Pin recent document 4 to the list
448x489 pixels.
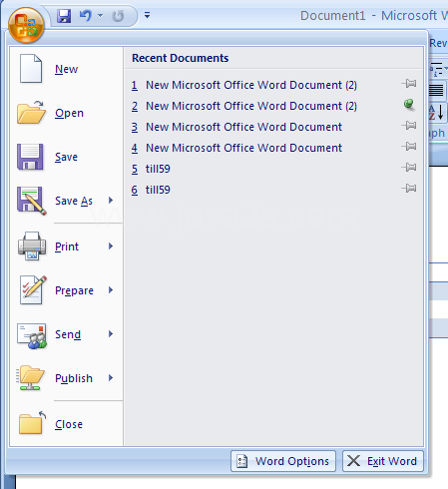point(409,146)
